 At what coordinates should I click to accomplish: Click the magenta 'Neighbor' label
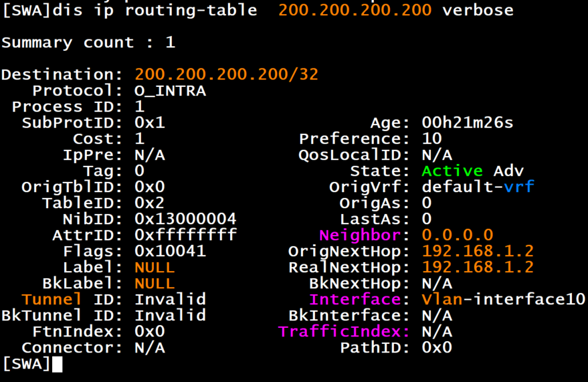pos(360,235)
